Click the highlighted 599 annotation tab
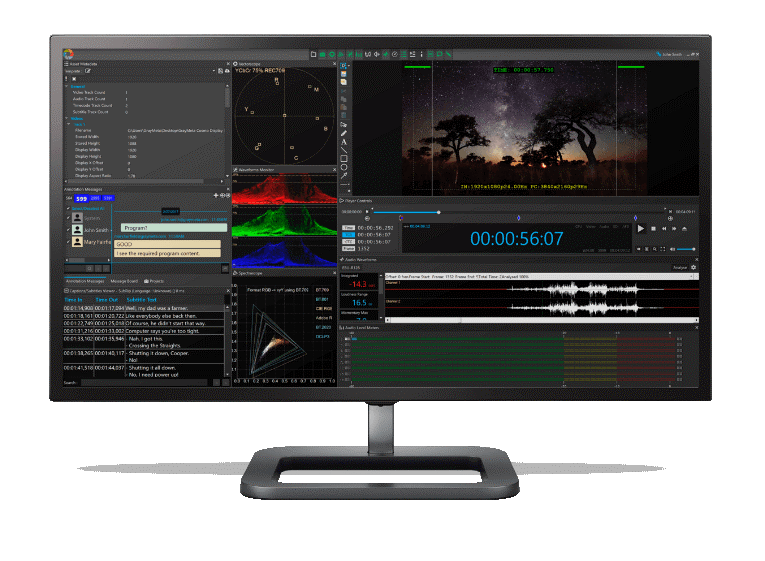The image size is (765, 561). [81, 199]
